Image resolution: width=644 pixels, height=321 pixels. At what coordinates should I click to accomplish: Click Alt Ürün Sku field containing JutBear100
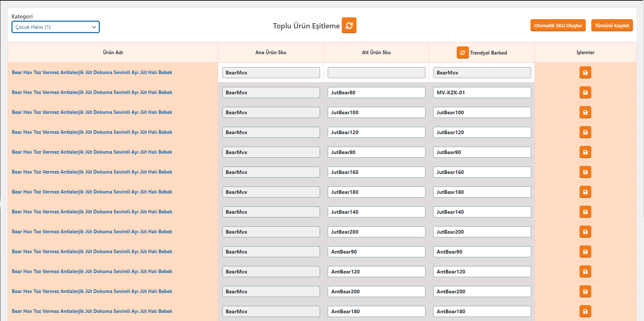click(376, 112)
